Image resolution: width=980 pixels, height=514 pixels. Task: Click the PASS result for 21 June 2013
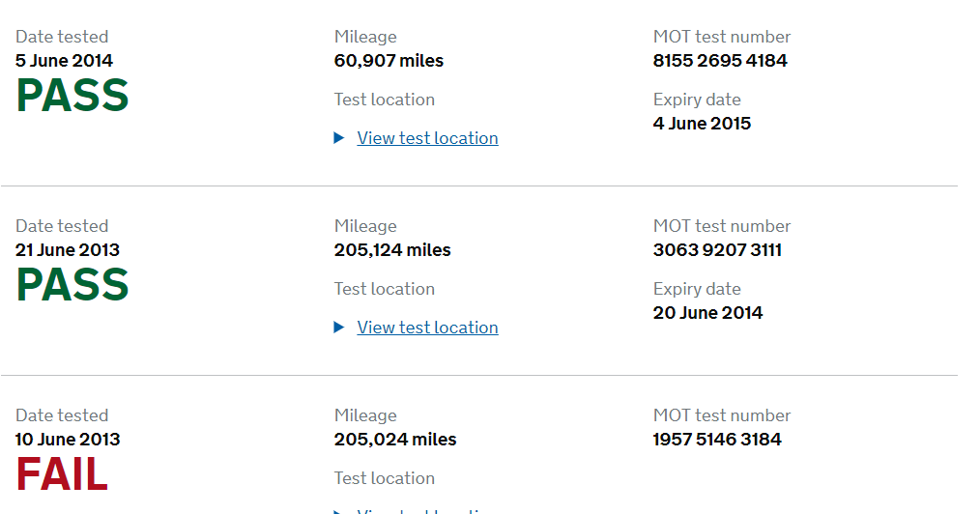coord(72,285)
